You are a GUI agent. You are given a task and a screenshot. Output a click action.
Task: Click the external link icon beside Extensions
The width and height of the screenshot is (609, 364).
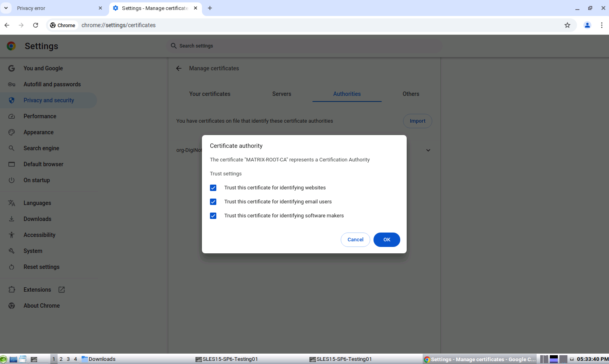coord(62,290)
